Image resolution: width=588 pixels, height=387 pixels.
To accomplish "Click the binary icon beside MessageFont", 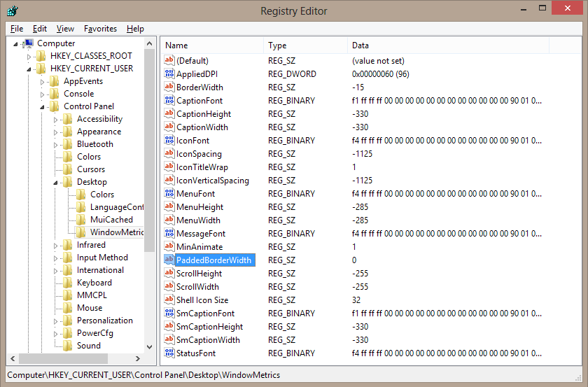I will [169, 233].
